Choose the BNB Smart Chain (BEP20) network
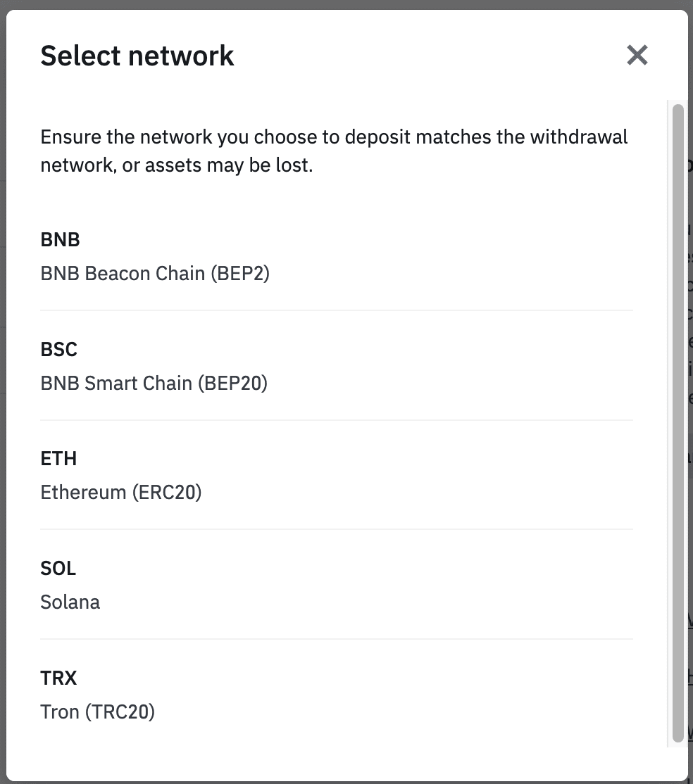This screenshot has width=693, height=784. tap(337, 367)
